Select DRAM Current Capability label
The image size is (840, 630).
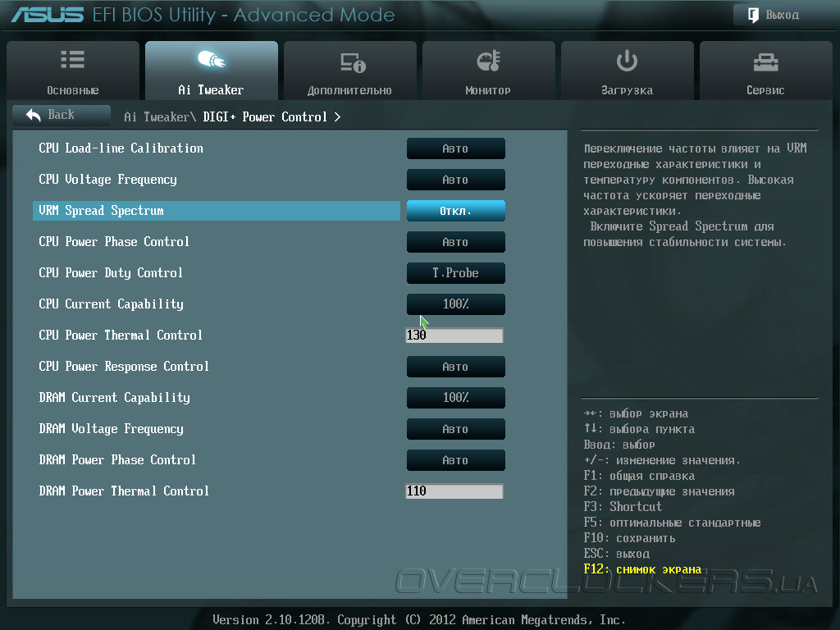[115, 398]
